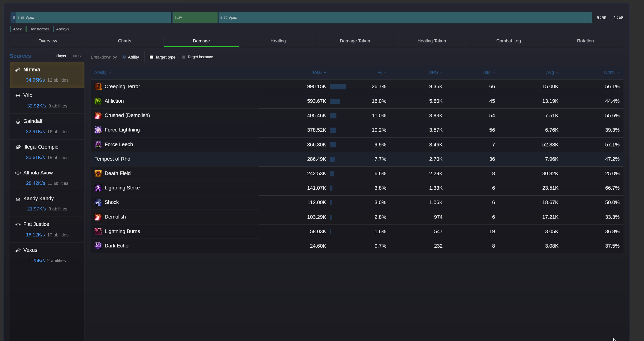Viewport: 644px width, 341px height.
Task: Open the Total column sort dropdown
Action: (x=325, y=72)
